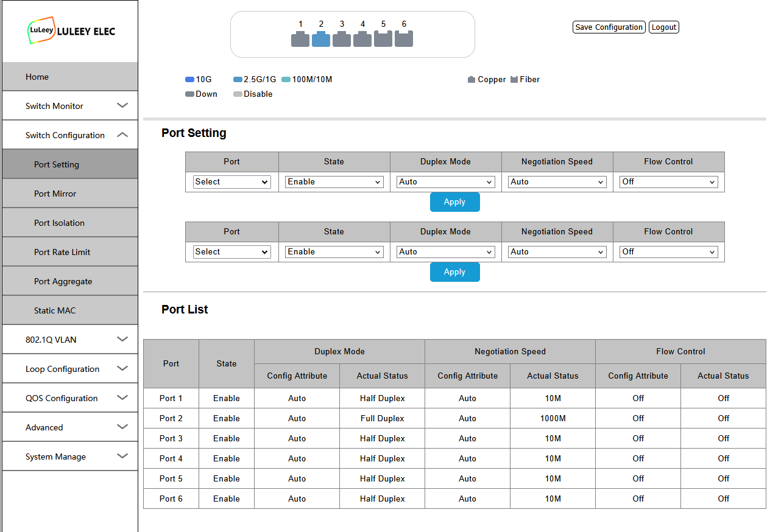Open Port Rate Limit page
The width and height of the screenshot is (770, 532).
[70, 252]
